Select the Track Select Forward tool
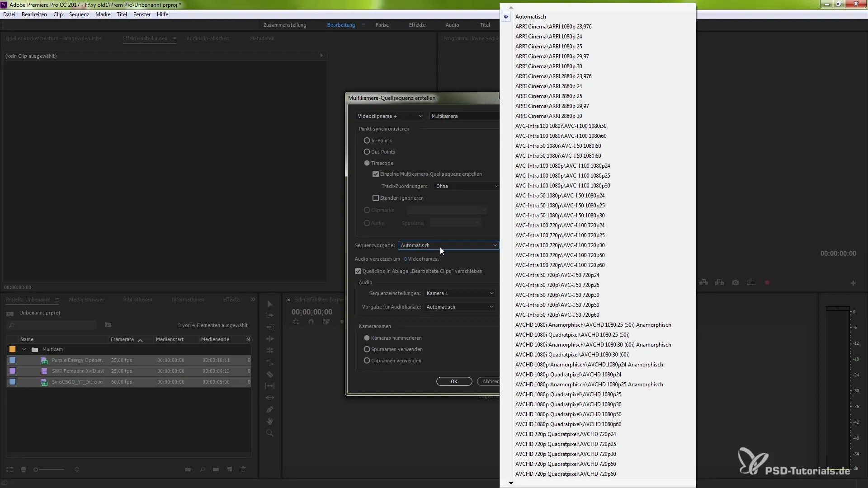 270,315
